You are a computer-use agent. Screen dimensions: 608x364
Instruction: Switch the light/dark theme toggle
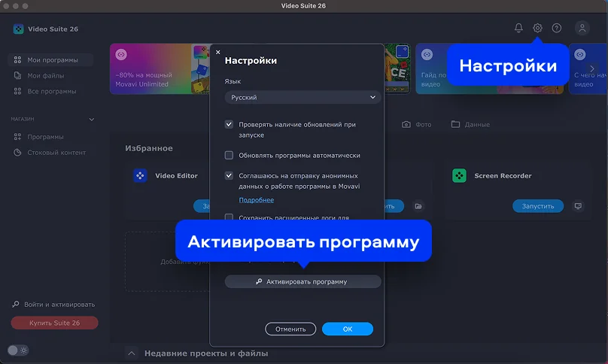pyautogui.click(x=18, y=350)
